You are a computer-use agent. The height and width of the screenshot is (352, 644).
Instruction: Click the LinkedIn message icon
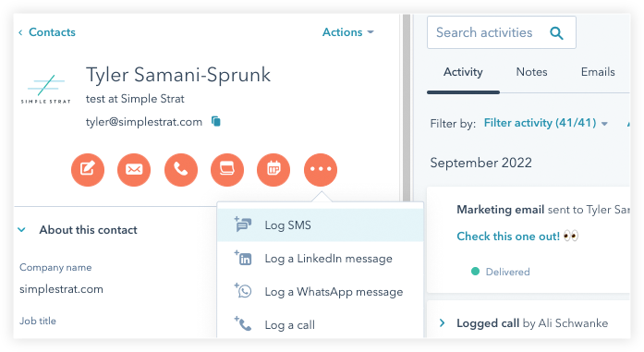(x=243, y=258)
